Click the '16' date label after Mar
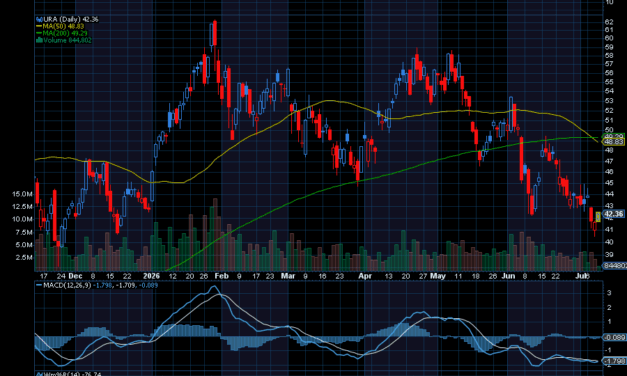 pos(322,276)
